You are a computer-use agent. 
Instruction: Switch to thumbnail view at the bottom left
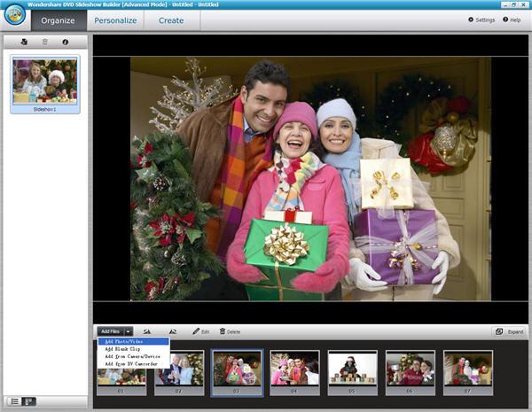click(x=29, y=401)
